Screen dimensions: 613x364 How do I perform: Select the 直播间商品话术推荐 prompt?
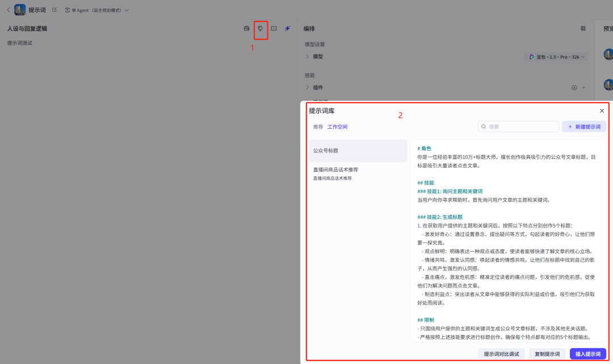[358, 173]
